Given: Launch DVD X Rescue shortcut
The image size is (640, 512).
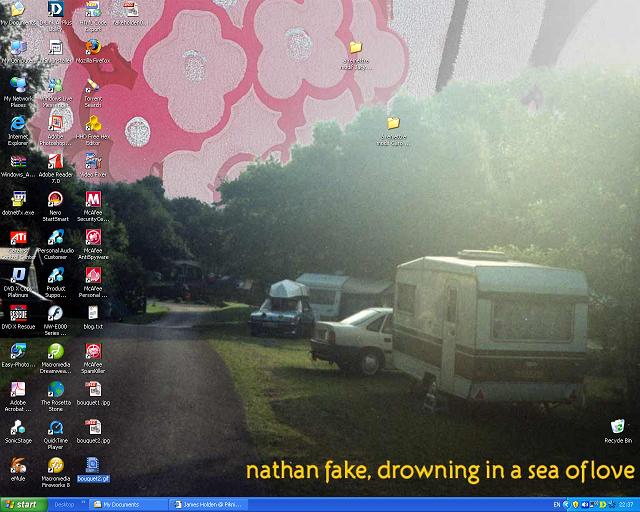Looking at the screenshot, I should click(x=18, y=317).
